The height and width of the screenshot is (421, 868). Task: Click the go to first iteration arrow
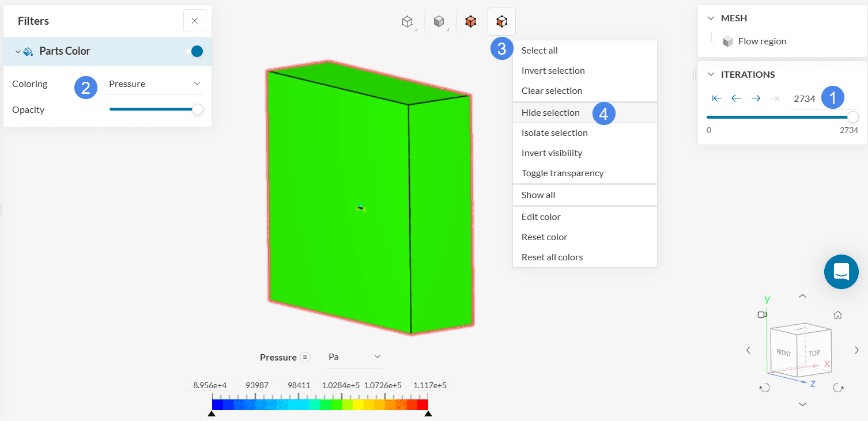tap(716, 98)
